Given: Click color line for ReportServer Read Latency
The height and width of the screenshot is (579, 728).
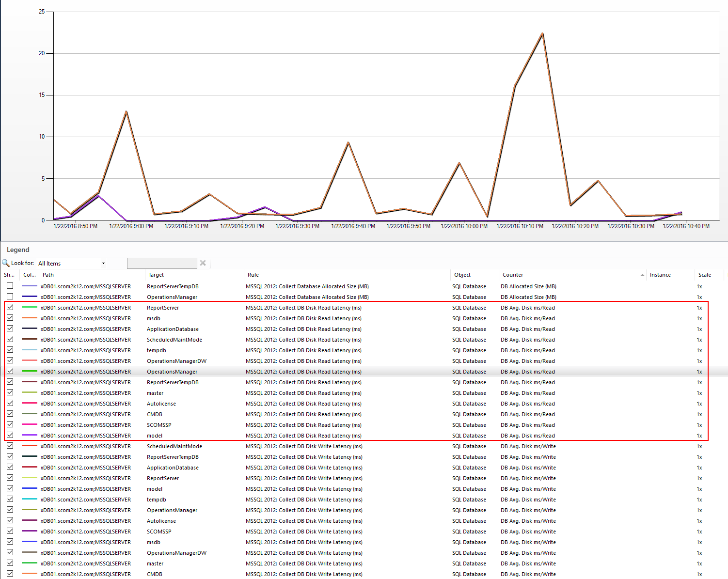Looking at the screenshot, I should (30, 307).
